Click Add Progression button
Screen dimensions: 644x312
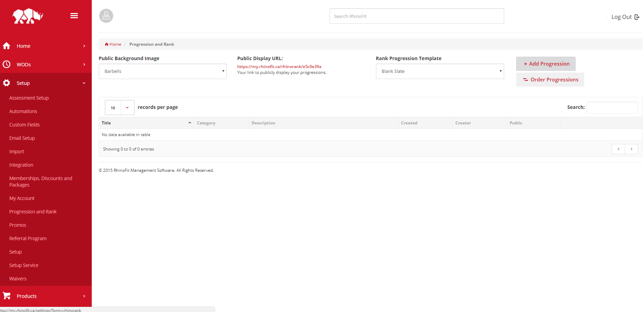pos(546,64)
